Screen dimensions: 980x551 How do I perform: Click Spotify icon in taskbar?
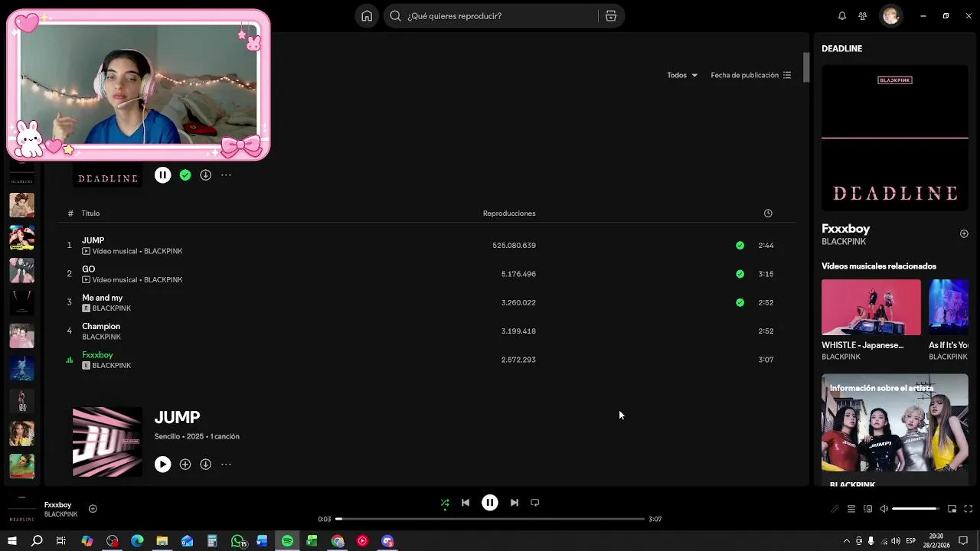[287, 541]
